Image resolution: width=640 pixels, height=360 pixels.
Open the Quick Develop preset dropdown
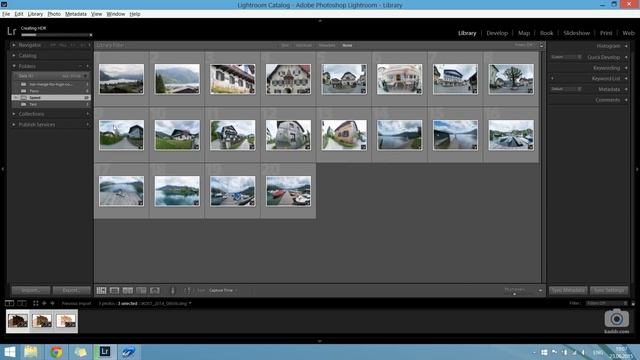[566, 57]
